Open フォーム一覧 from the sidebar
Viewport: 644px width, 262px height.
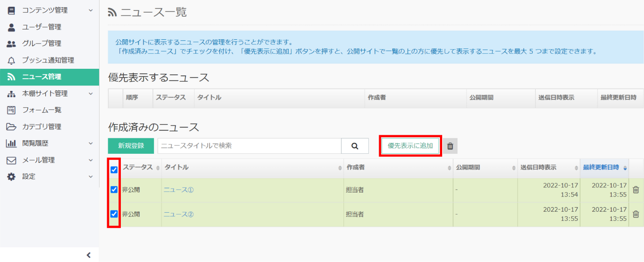click(x=42, y=110)
